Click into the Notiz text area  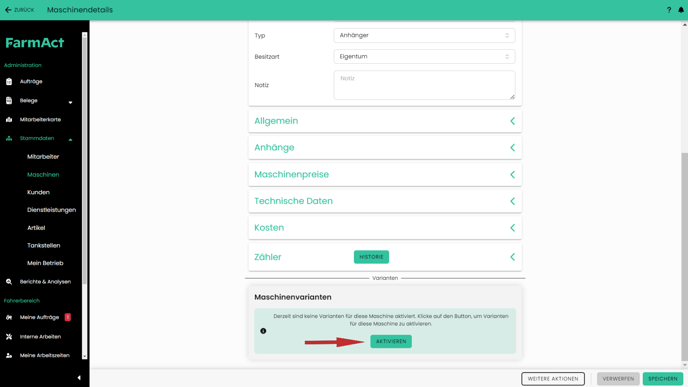coord(424,85)
